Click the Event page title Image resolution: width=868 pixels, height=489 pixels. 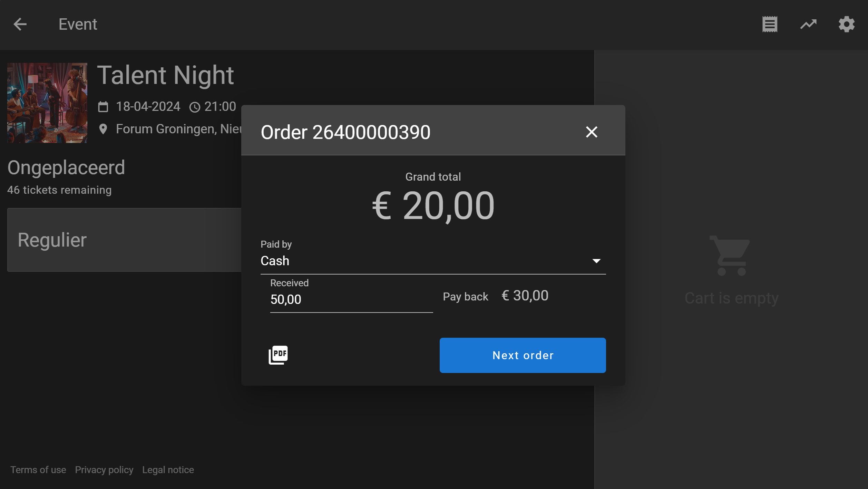point(78,24)
